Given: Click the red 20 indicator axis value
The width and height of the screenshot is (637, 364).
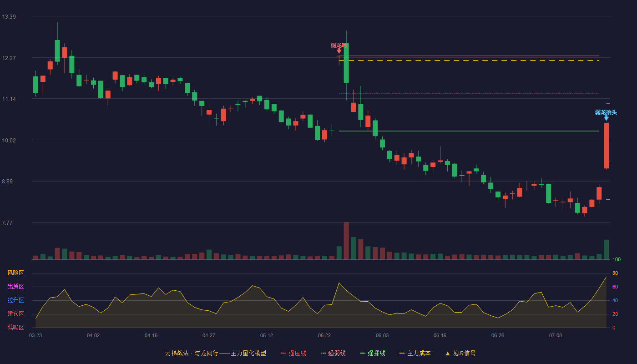Looking at the screenshot, I should pos(615,314).
